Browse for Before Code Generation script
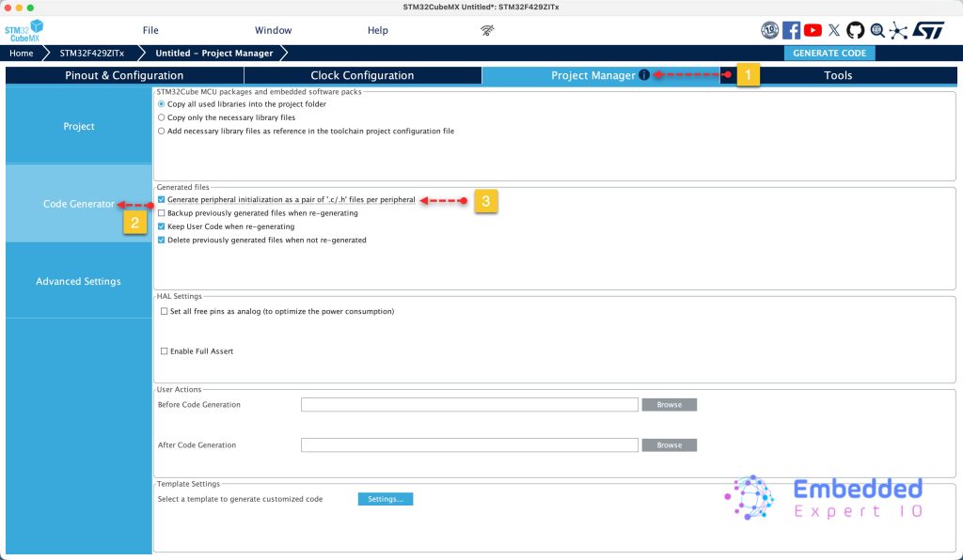Viewport: 963px width, 560px height. click(669, 405)
